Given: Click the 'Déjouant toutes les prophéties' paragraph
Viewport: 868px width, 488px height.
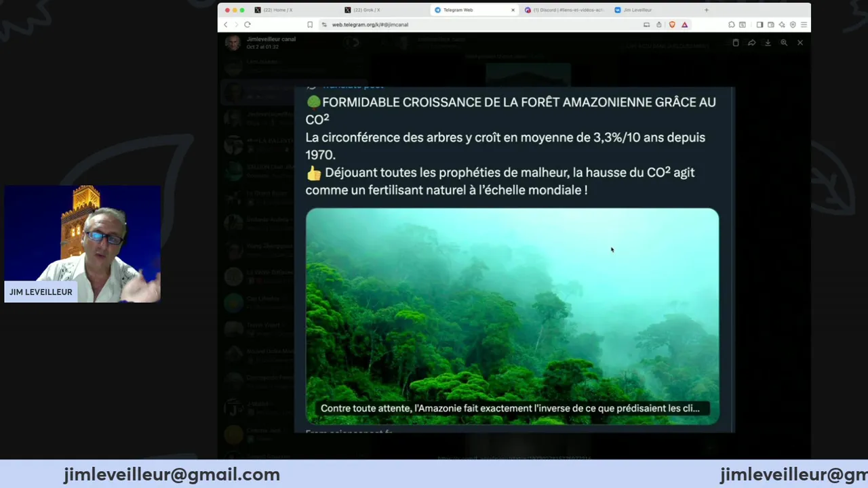Looking at the screenshot, I should coord(500,181).
